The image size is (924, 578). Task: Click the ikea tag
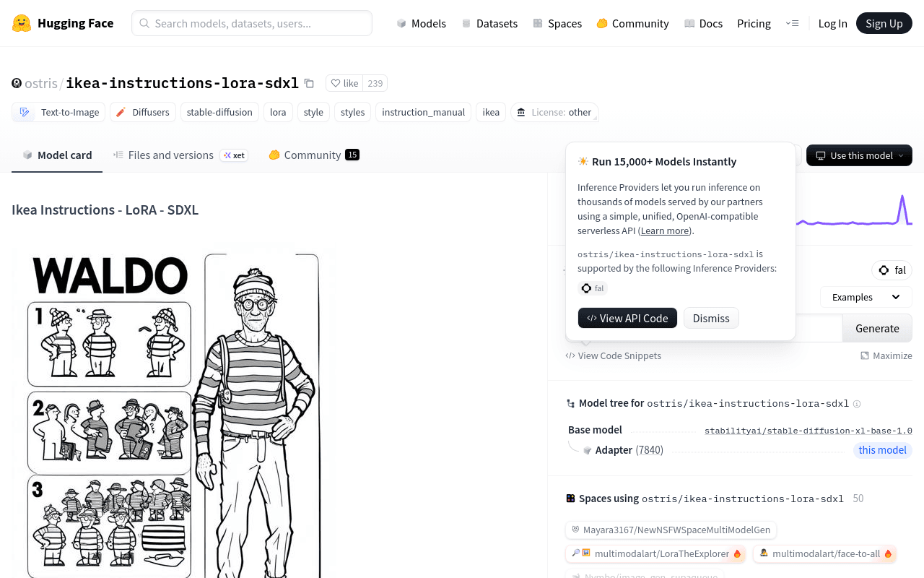(x=491, y=112)
